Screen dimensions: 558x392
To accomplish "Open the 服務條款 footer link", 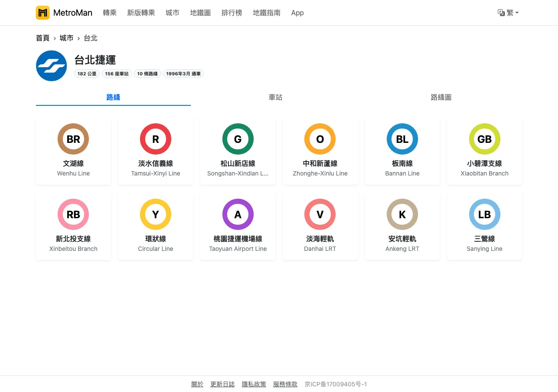I will click(x=286, y=384).
